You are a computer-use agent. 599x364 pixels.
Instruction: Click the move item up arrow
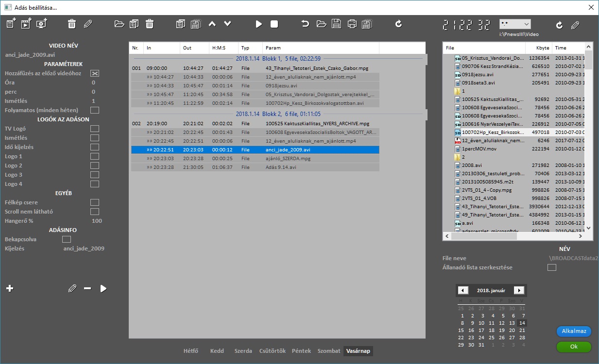point(212,24)
